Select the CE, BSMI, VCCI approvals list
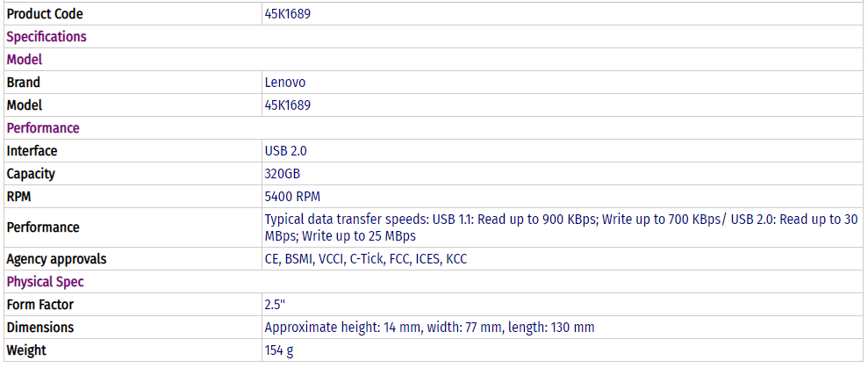This screenshot has height=368, width=868. point(366,260)
